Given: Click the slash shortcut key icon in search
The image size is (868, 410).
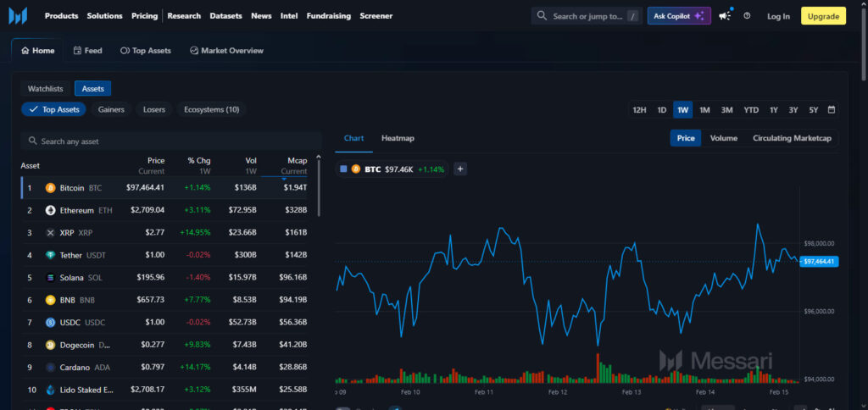Looking at the screenshot, I should (x=633, y=17).
